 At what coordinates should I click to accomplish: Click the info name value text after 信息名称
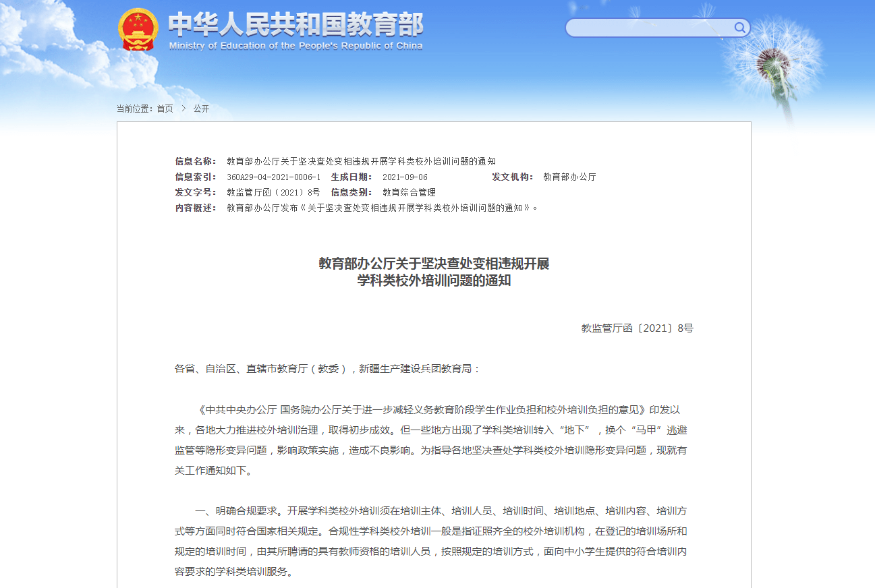[361, 161]
